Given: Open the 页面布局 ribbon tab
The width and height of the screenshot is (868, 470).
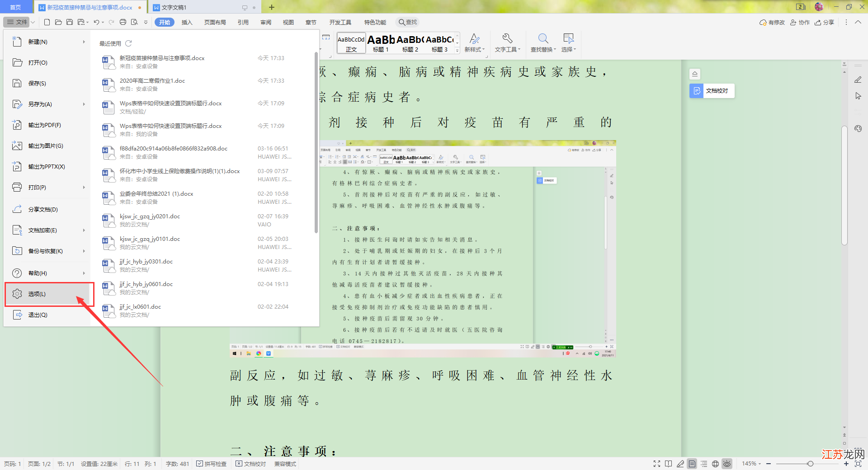Looking at the screenshot, I should click(215, 22).
